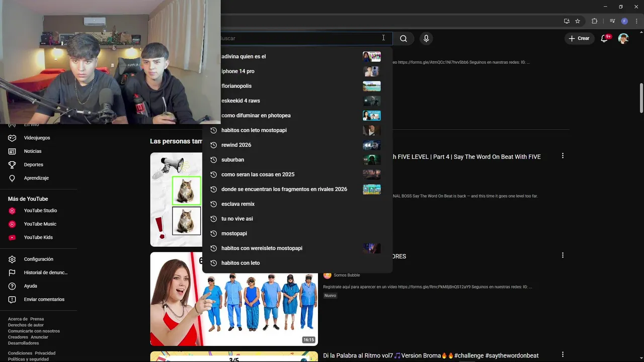The height and width of the screenshot is (362, 644).
Task: Open the YouTube account avatar menu
Action: coord(623,38)
